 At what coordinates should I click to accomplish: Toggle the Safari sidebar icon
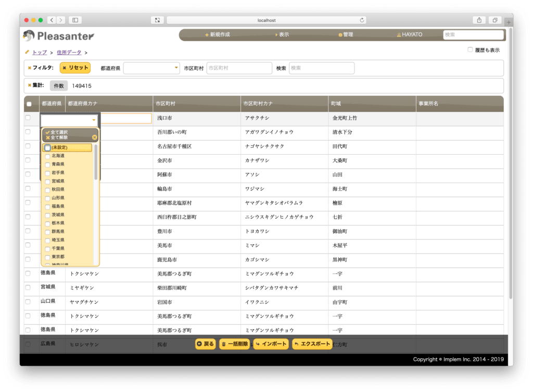pos(75,20)
